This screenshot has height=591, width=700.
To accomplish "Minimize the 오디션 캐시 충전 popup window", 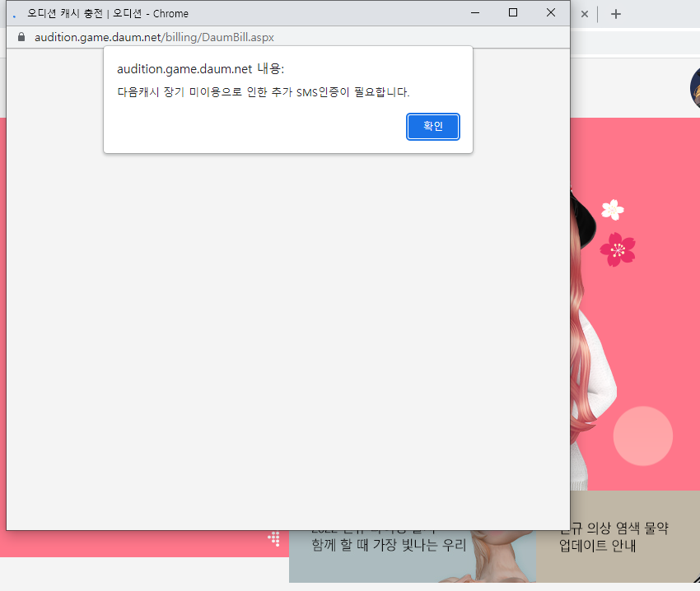I will point(475,13).
